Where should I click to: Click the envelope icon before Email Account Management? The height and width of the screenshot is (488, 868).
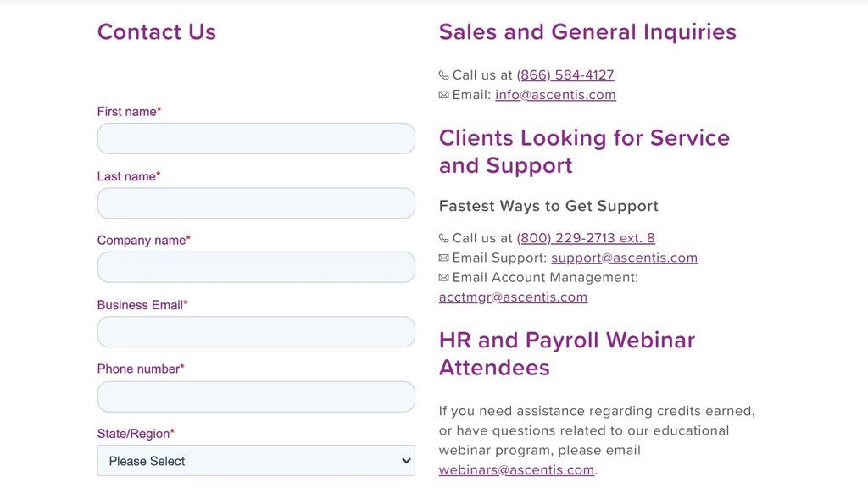click(443, 277)
